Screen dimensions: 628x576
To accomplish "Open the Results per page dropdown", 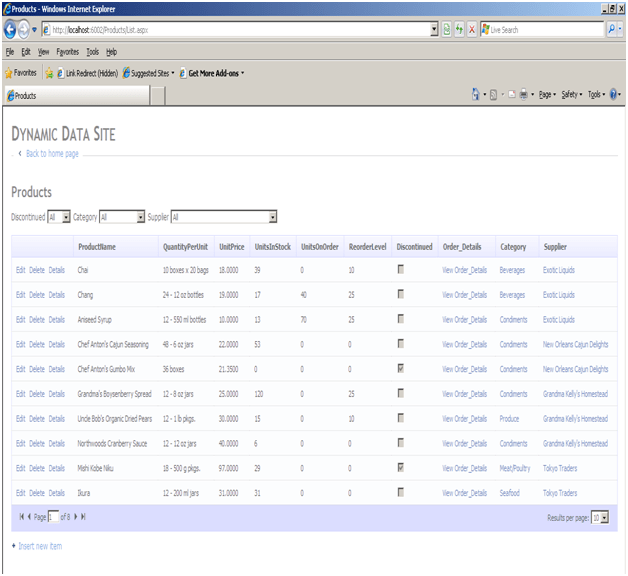I will 599,517.
